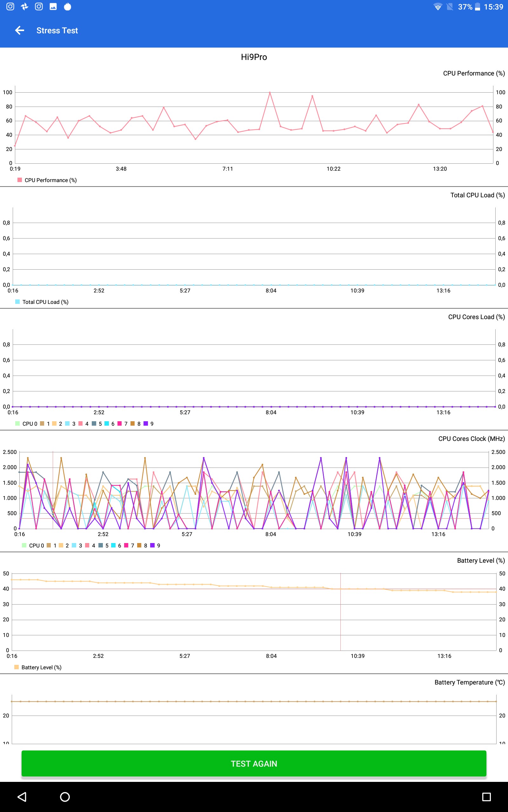Open second Instagram notification icon
The width and height of the screenshot is (508, 812).
tap(39, 7)
